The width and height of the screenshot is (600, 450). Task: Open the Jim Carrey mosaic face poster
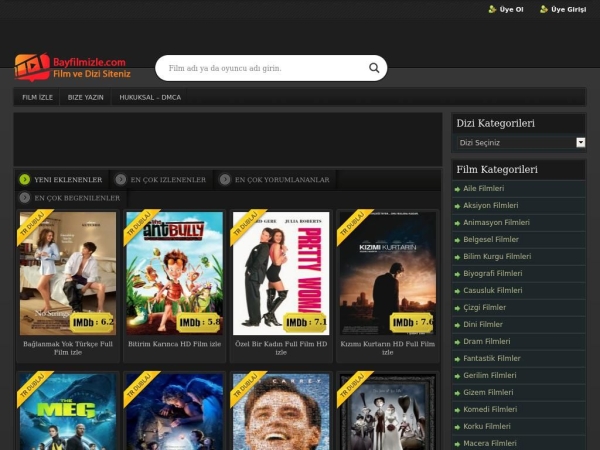pyautogui.click(x=281, y=411)
